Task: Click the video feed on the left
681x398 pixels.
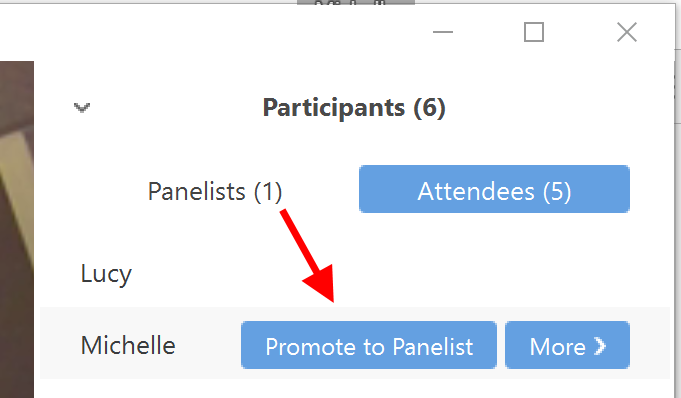Action: click(17, 229)
